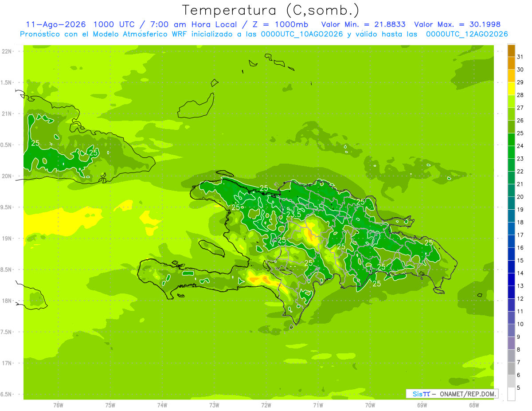Click the 68W longitude axis label
The width and height of the screenshot is (532, 411).
pos(474,405)
